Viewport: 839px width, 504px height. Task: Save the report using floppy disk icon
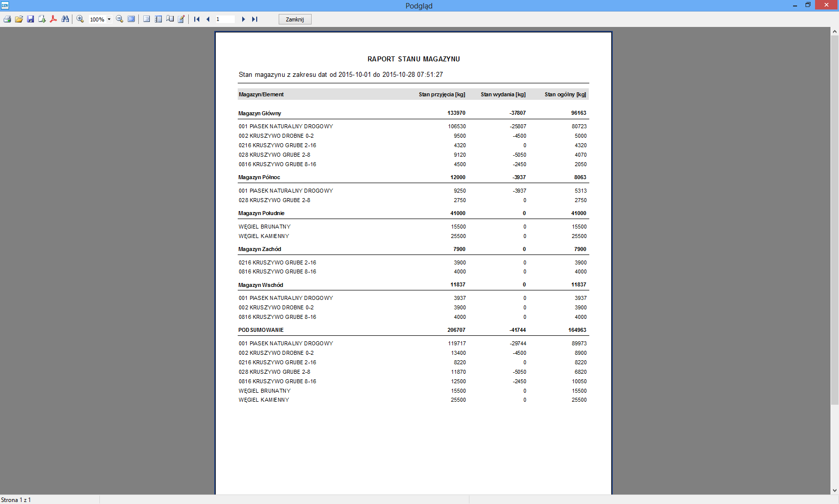30,19
